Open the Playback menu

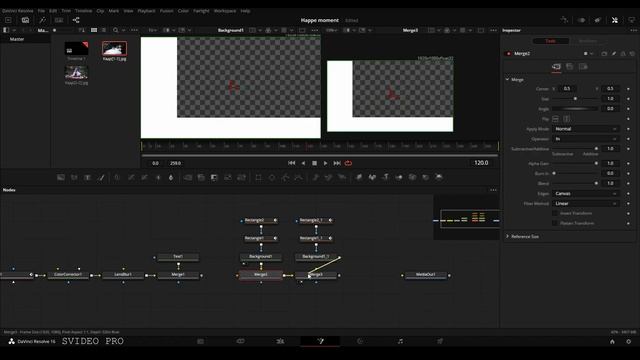147,11
